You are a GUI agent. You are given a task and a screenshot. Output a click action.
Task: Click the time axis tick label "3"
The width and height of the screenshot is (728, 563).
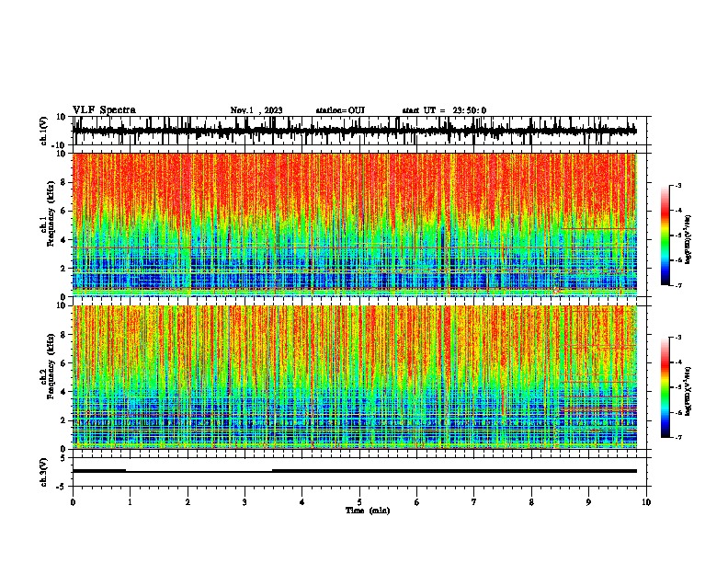tap(245, 501)
